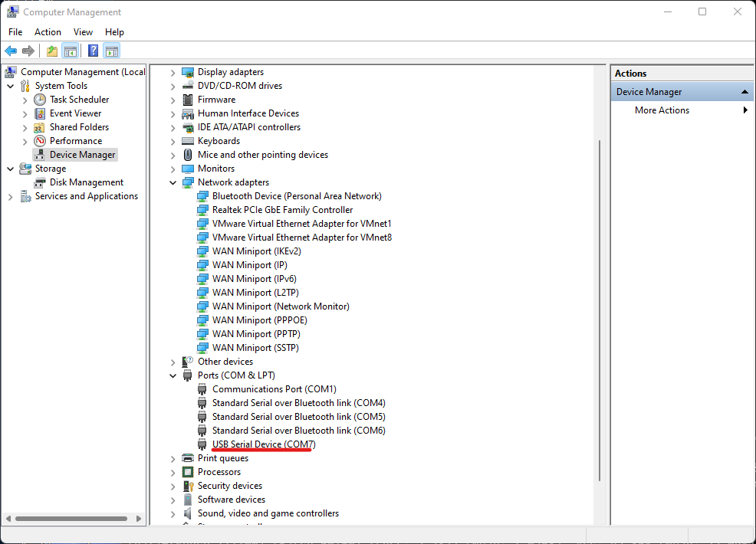Collapse the Network adapters category

point(173,182)
